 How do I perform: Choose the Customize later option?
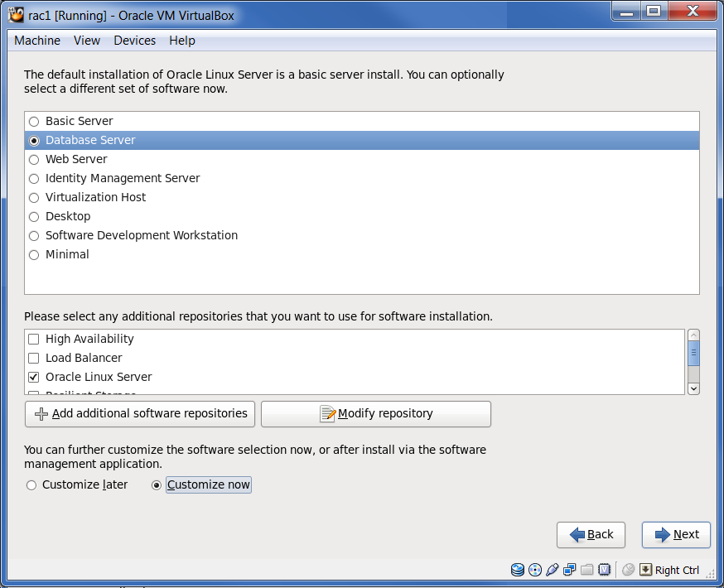pyautogui.click(x=31, y=484)
